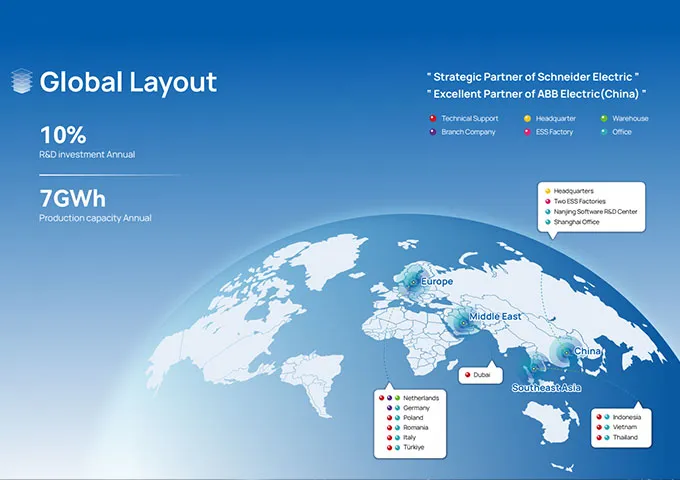Screen dimensions: 680x480
Task: Click the teal dot in Thailand row
Action: pos(607,438)
